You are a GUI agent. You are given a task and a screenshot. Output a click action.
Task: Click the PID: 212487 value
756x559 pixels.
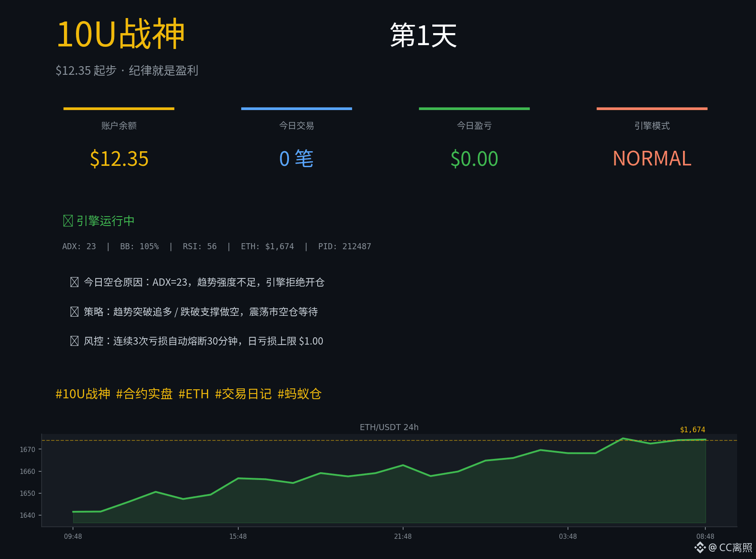[345, 247]
